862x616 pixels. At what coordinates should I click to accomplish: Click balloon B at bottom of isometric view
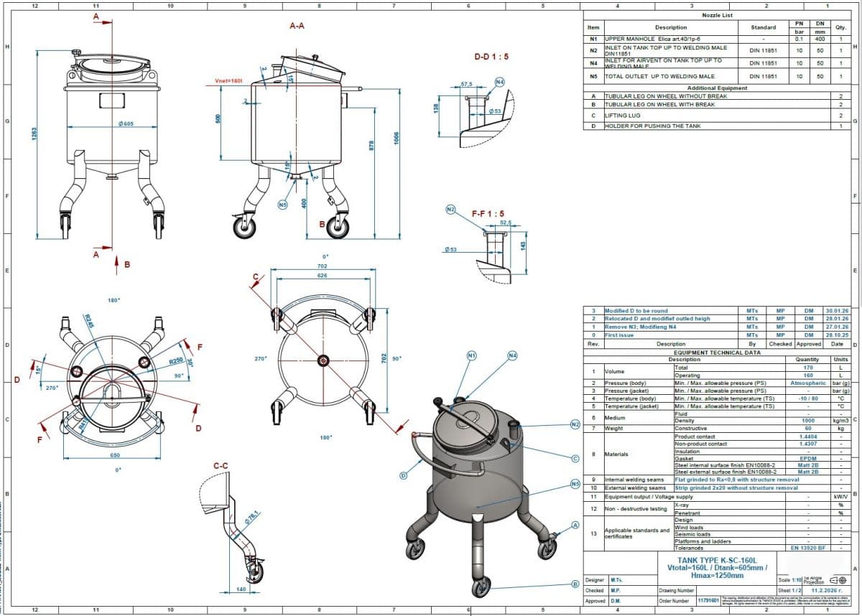[x=575, y=584]
